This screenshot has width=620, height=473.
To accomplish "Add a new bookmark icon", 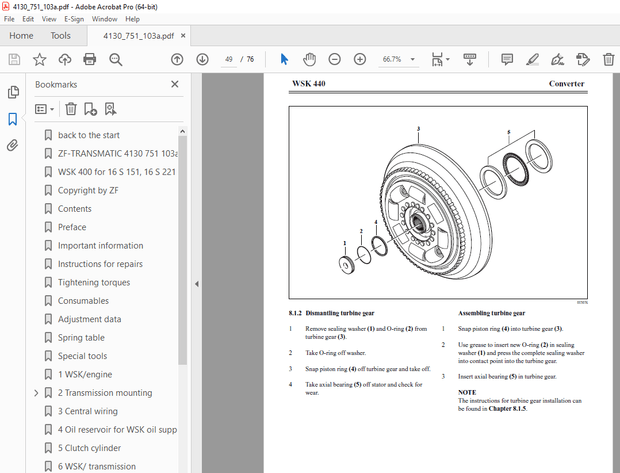I will 91,109.
